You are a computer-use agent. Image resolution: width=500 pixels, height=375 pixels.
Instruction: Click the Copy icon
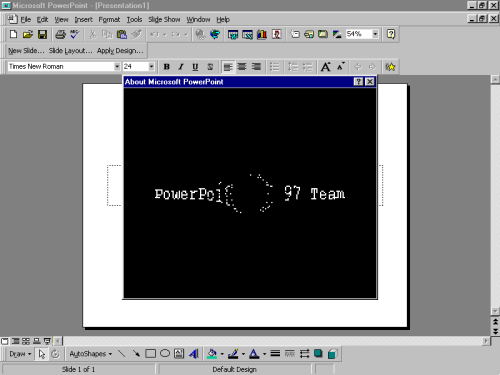click(x=107, y=34)
